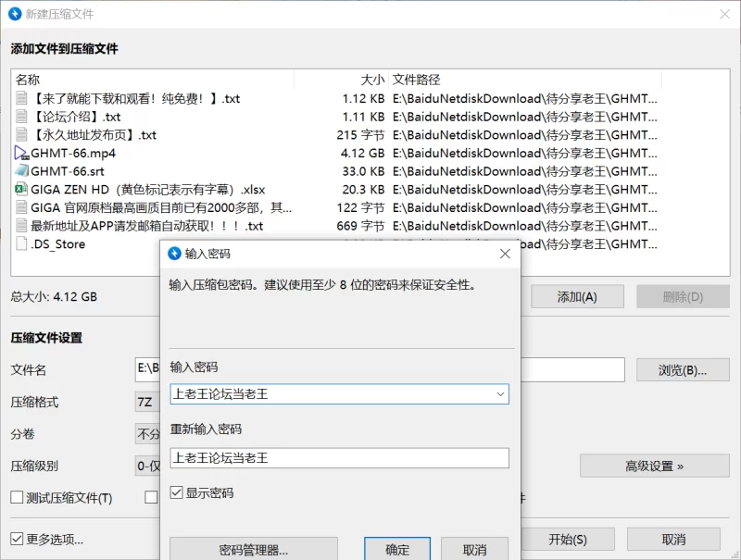This screenshot has height=560, width=741.
Task: Click the 重新输入密码 text field
Action: (339, 457)
